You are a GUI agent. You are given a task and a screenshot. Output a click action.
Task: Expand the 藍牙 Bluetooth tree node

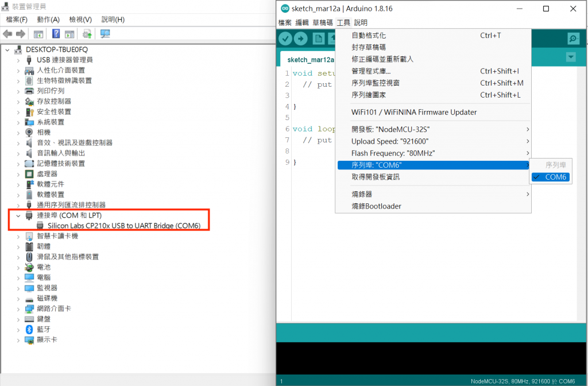pyautogui.click(x=18, y=330)
